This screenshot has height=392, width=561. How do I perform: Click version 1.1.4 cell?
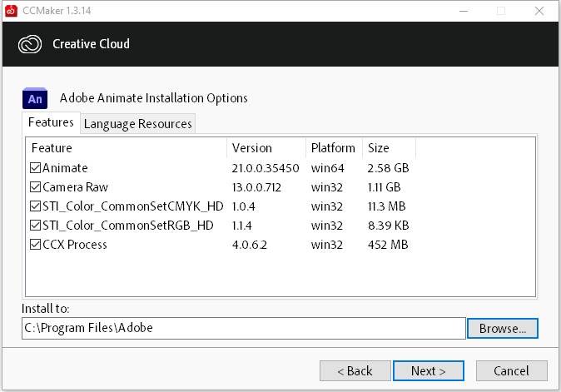coord(242,226)
